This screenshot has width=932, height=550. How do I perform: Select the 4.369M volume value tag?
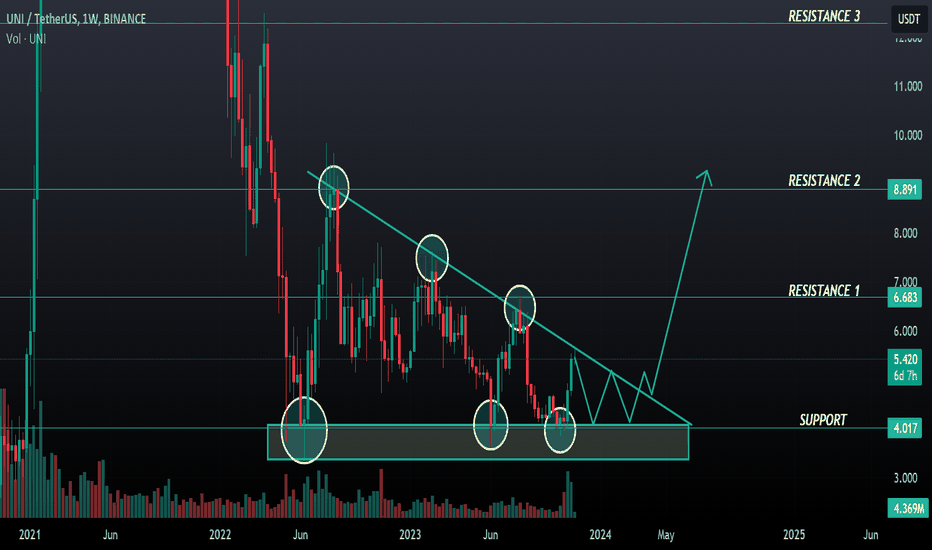click(908, 508)
